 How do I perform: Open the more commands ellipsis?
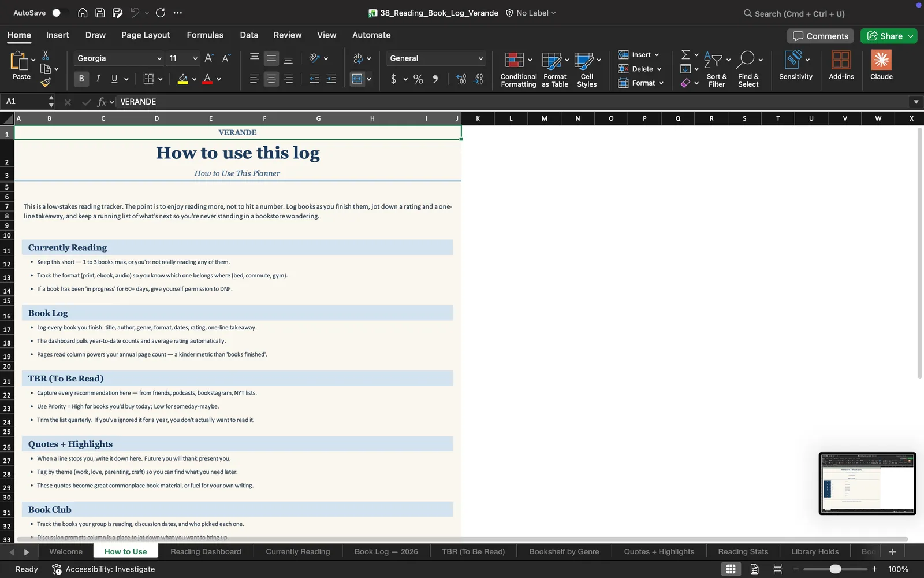click(x=178, y=13)
